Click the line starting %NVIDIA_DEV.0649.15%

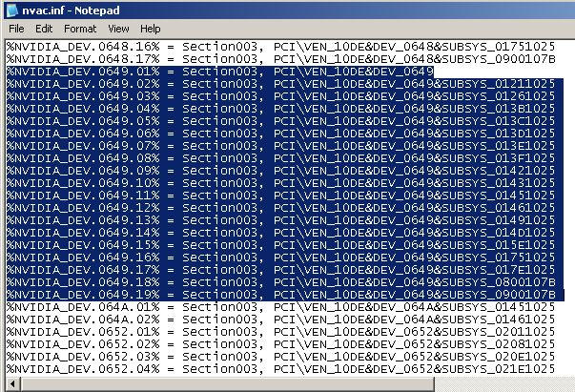pyautogui.click(x=281, y=245)
